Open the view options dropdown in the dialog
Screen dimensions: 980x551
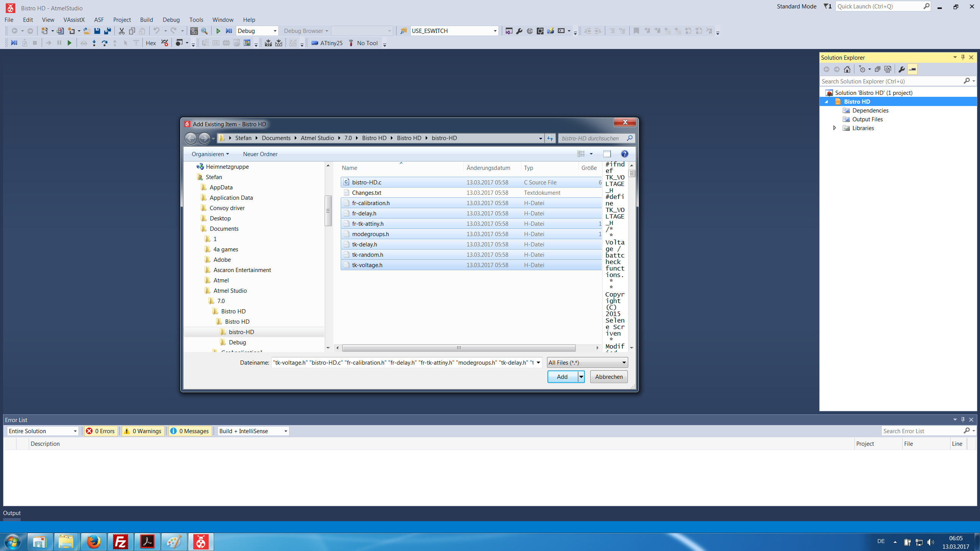(591, 154)
